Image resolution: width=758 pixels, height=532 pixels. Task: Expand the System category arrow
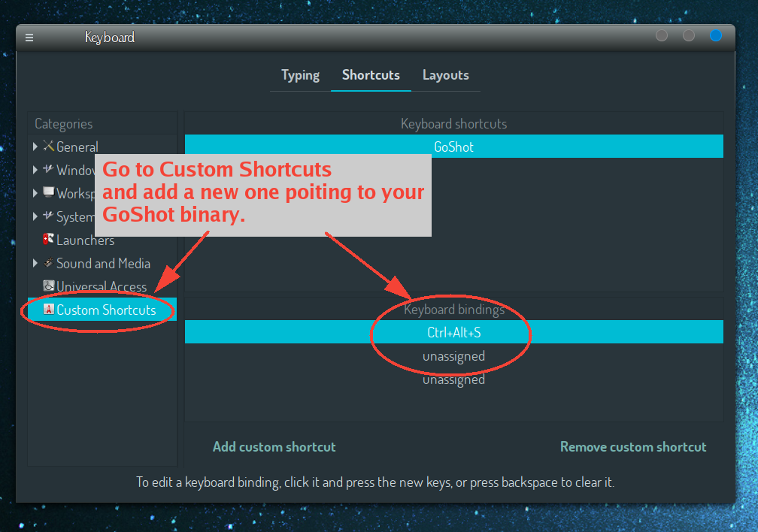click(x=35, y=216)
